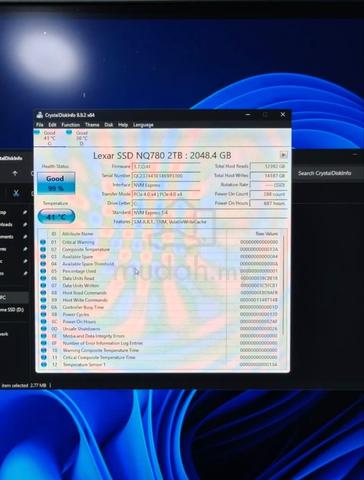Click the Attribute Name column header
The width and height of the screenshot is (364, 480).
[x=78, y=234]
